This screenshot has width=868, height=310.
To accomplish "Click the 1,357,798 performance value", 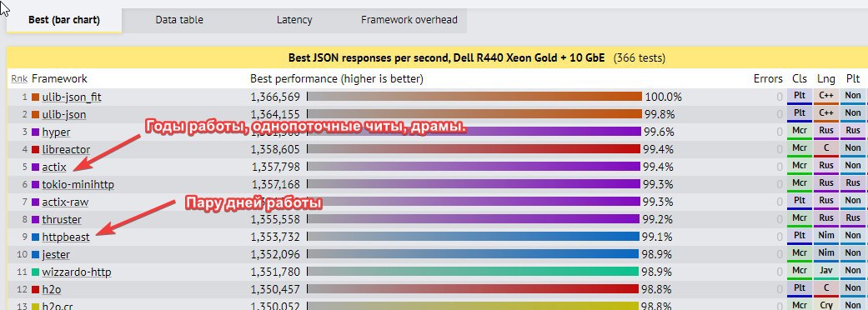I will 275,167.
